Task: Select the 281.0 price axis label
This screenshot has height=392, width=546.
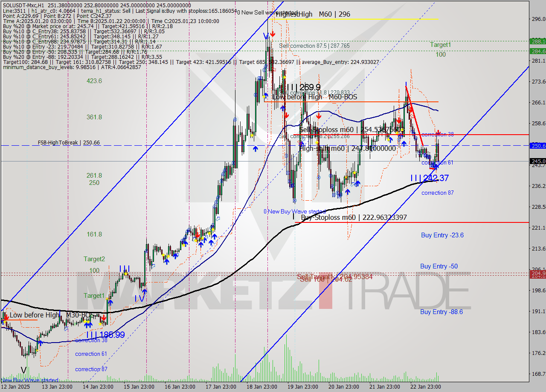Action: point(538,61)
